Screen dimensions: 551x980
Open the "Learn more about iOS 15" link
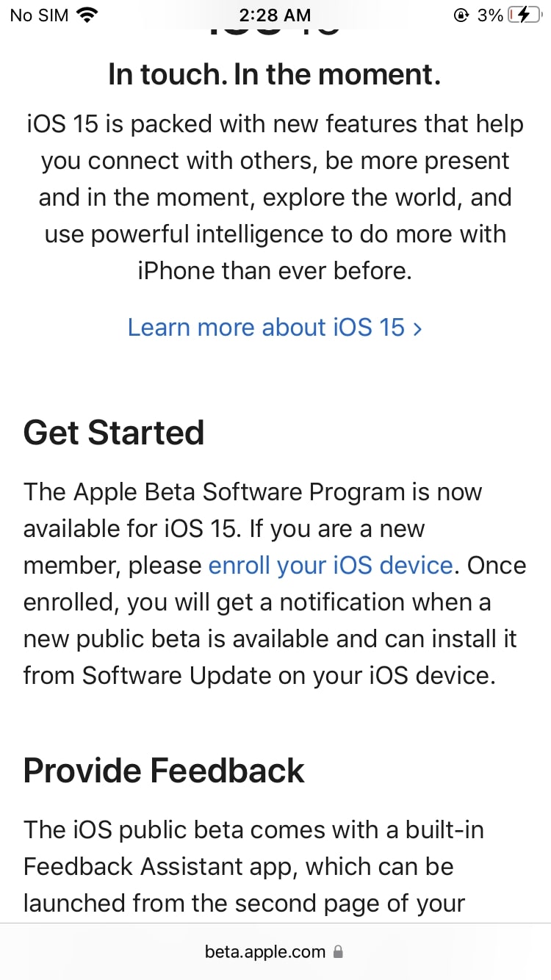coord(266,327)
